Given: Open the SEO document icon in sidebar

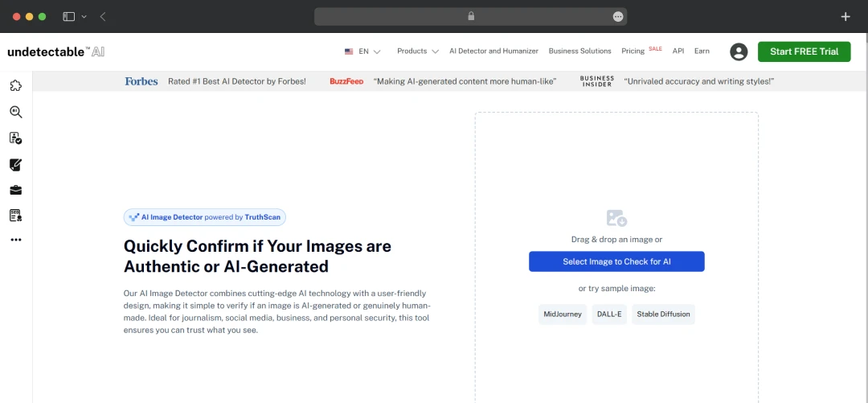Looking at the screenshot, I should click(x=16, y=216).
